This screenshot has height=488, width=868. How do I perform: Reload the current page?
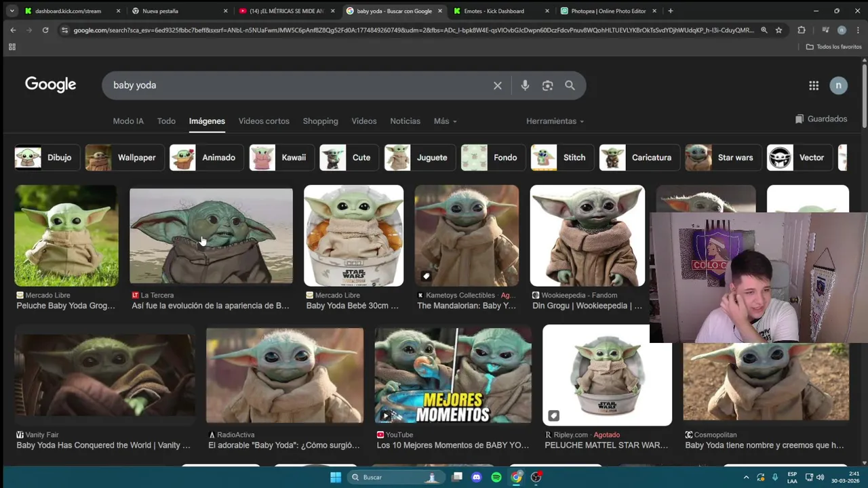coord(45,30)
